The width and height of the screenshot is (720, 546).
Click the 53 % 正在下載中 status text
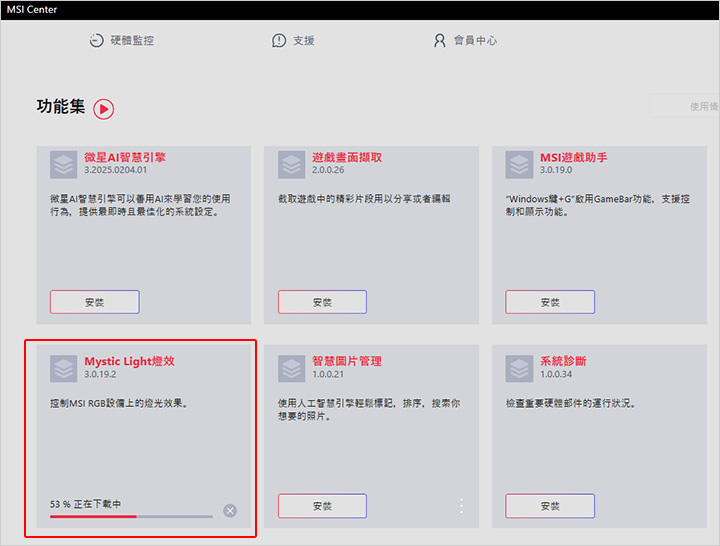tap(85, 504)
